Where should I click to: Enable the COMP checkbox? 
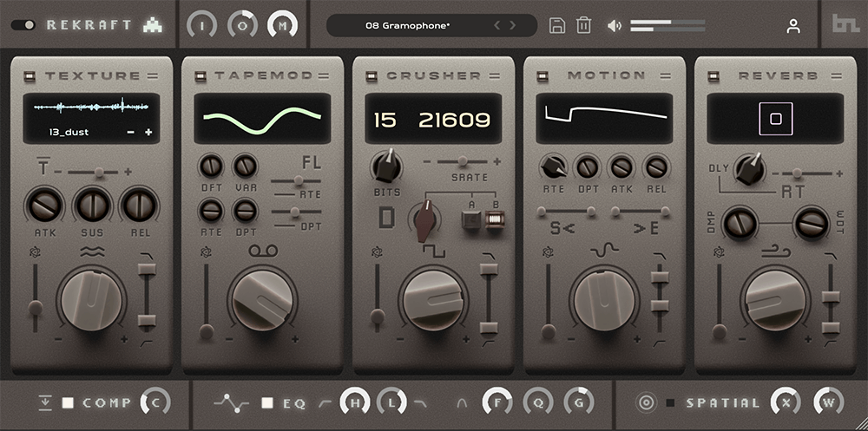[x=68, y=403]
